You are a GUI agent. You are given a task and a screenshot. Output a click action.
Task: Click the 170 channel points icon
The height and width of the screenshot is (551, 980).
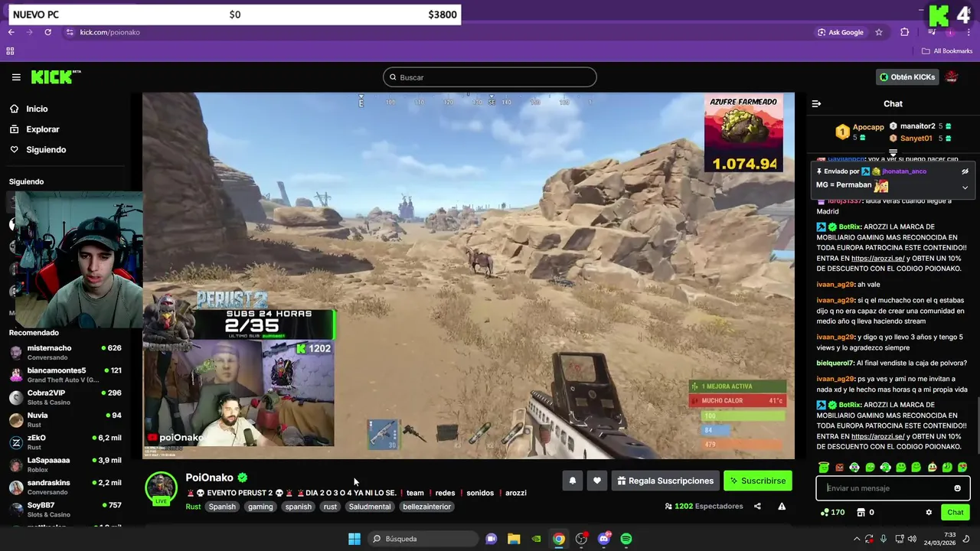pyautogui.click(x=825, y=512)
